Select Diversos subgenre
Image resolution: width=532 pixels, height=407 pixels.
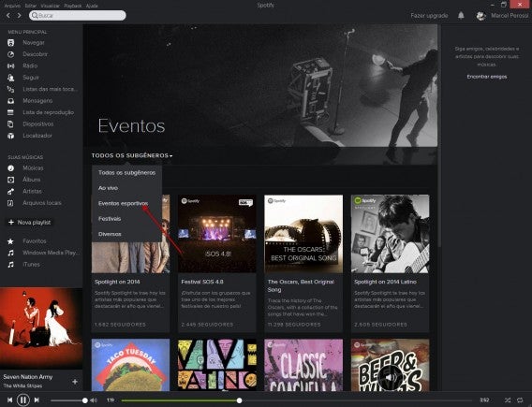pos(126,234)
